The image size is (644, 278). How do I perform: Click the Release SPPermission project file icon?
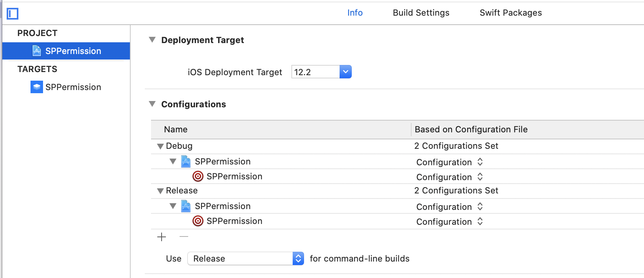(186, 206)
